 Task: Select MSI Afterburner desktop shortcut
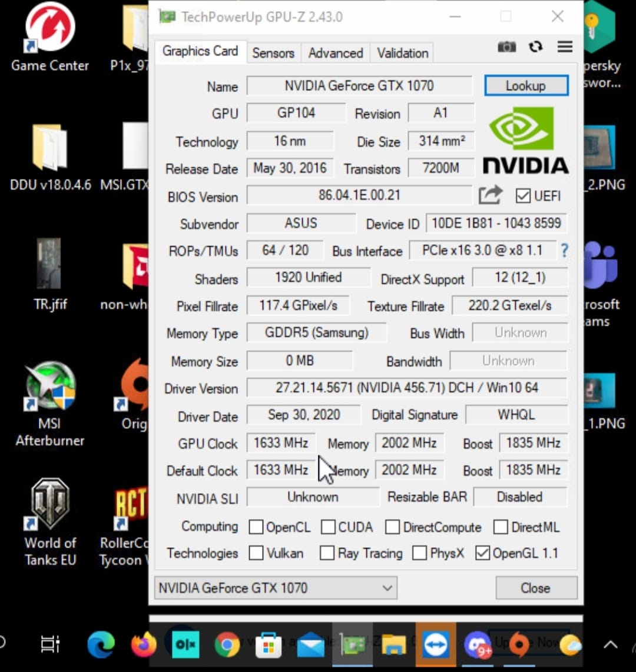tap(49, 403)
